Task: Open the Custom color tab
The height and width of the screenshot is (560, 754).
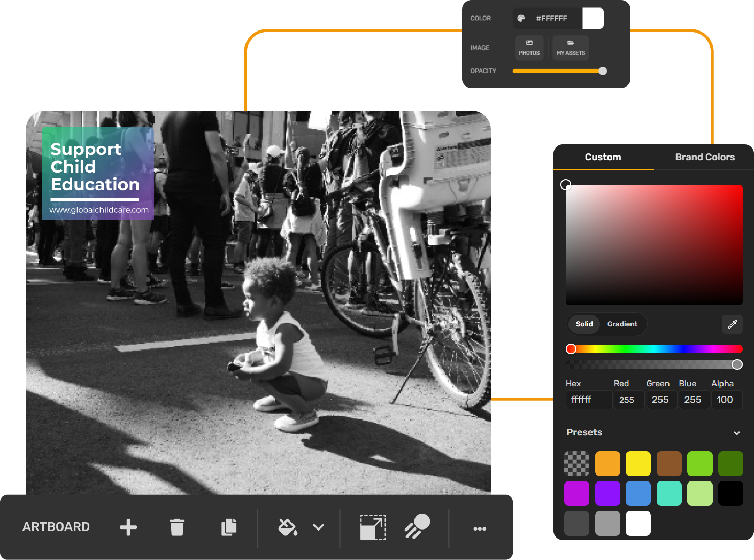Action: (603, 157)
